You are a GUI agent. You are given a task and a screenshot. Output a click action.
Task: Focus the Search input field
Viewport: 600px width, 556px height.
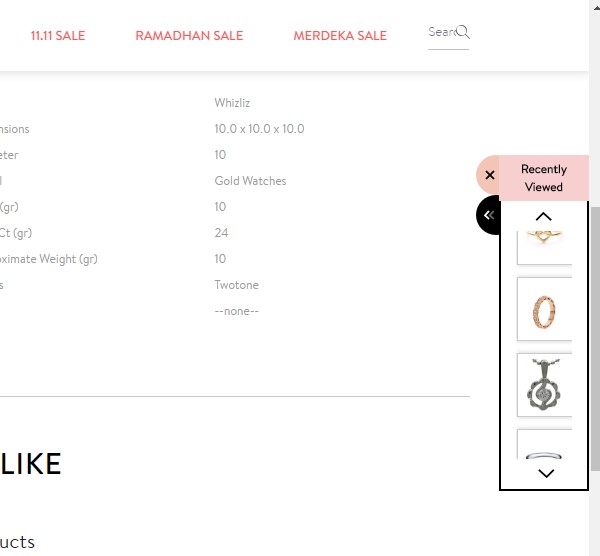pyautogui.click(x=441, y=32)
